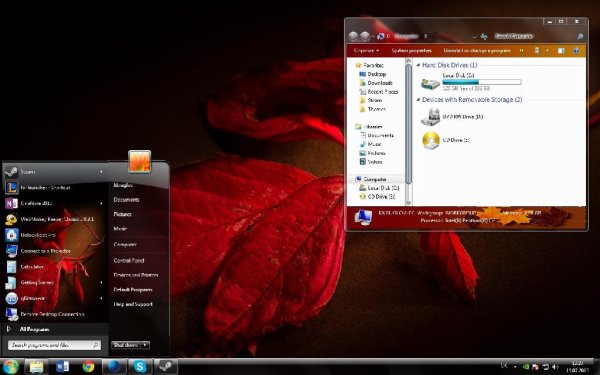Collapse Devices with Removable Storage group
This screenshot has width=600, height=375.
[x=418, y=99]
